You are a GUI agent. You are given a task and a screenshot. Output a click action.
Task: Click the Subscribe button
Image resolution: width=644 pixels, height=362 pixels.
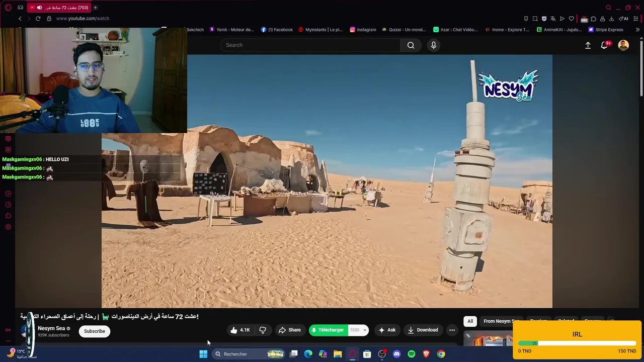tap(95, 331)
